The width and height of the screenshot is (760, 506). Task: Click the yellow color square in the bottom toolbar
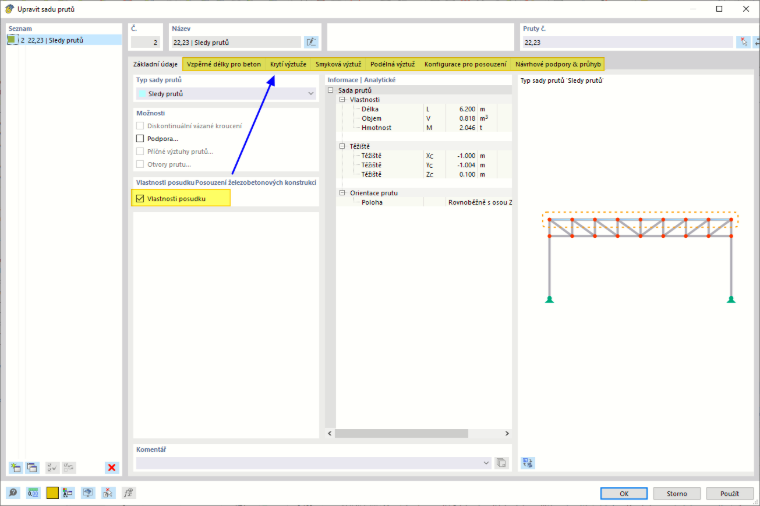52,493
